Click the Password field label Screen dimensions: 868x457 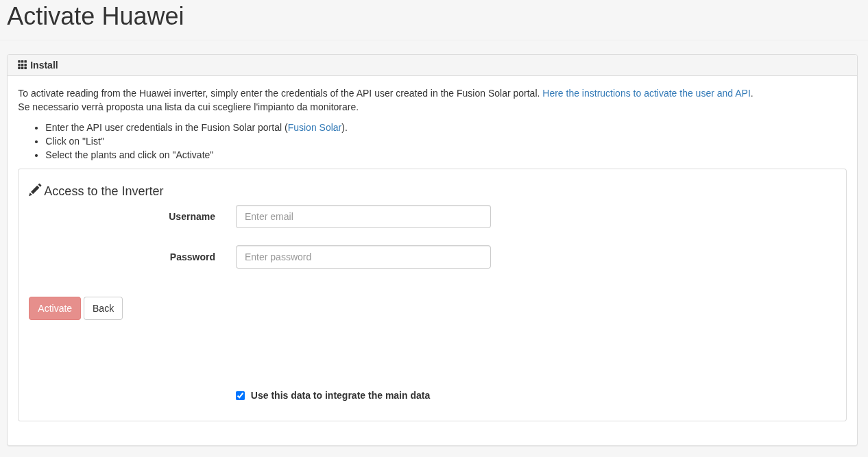click(193, 257)
